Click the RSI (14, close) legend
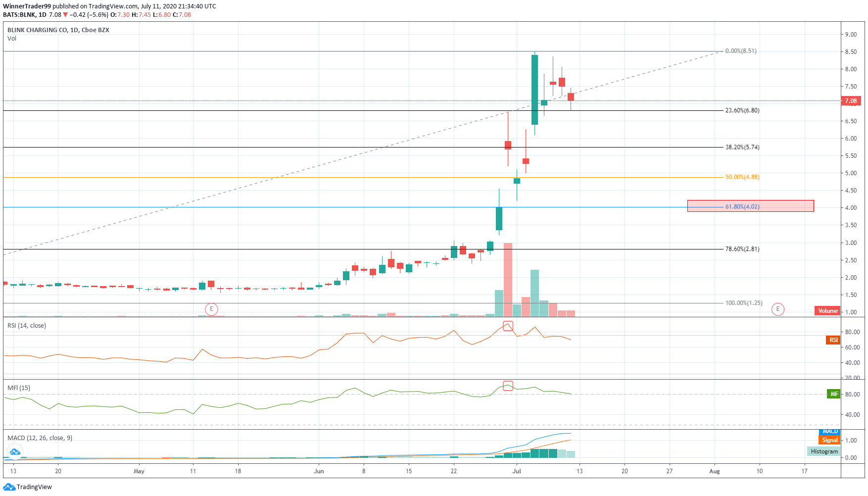This screenshot has height=496, width=868. 27,326
